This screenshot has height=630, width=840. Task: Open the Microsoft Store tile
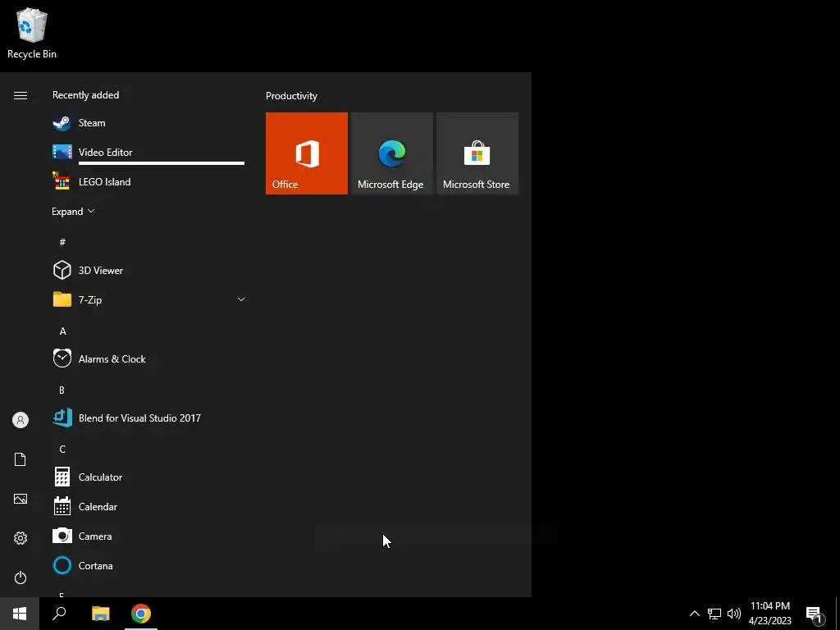point(477,153)
